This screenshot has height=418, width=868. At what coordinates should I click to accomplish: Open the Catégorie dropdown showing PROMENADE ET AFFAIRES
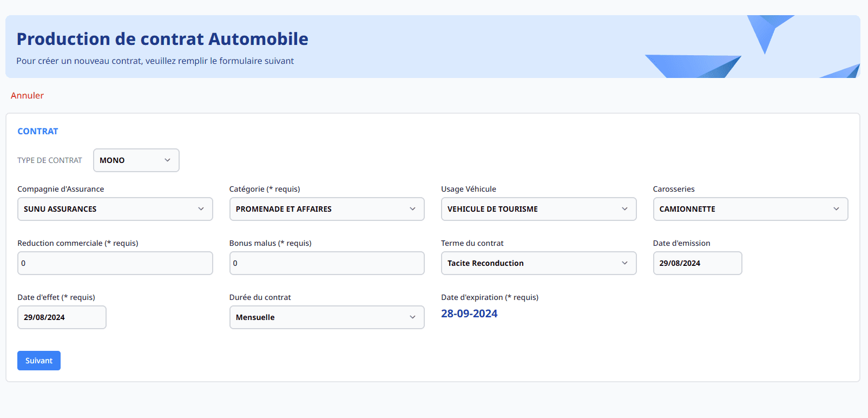[x=326, y=209]
